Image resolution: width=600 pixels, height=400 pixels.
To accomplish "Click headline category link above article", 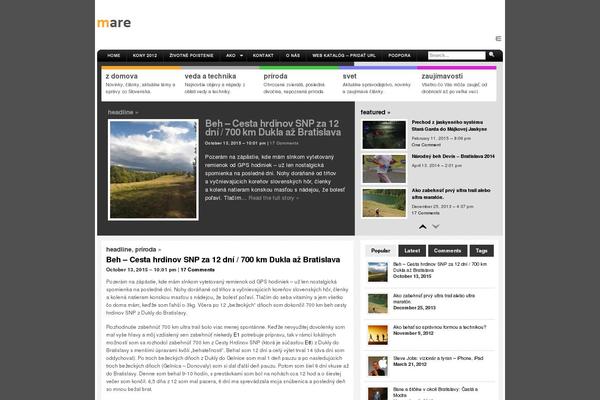I will pyautogui.click(x=119, y=250).
